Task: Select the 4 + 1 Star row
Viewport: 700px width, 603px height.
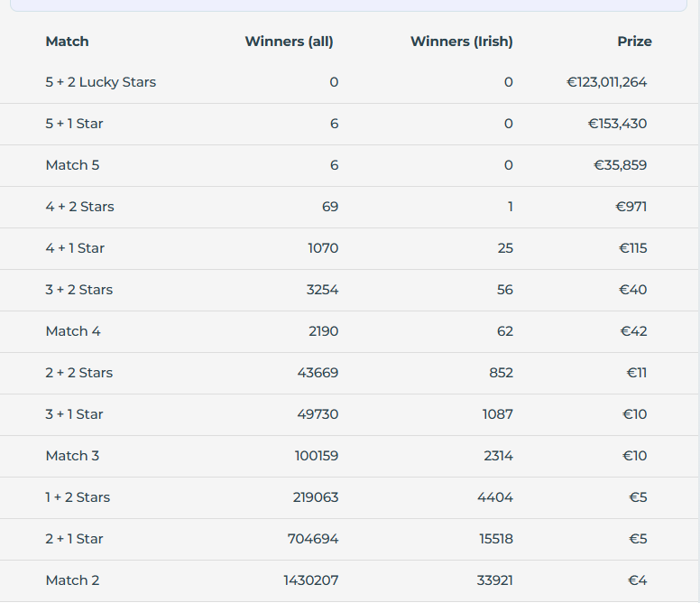Action: (350, 249)
